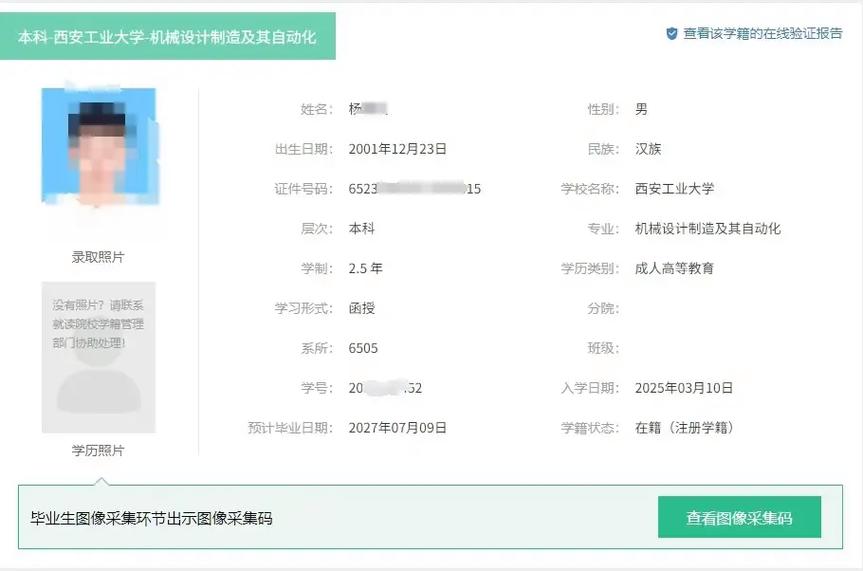This screenshot has width=863, height=571.
Task: Click the expected graduation date 2027年07月09日
Action: pos(397,428)
